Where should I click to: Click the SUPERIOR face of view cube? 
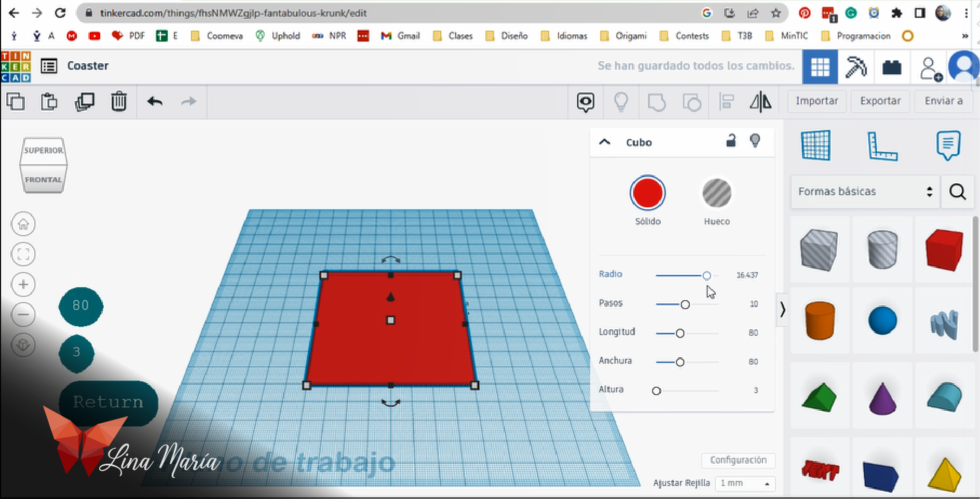tap(44, 151)
